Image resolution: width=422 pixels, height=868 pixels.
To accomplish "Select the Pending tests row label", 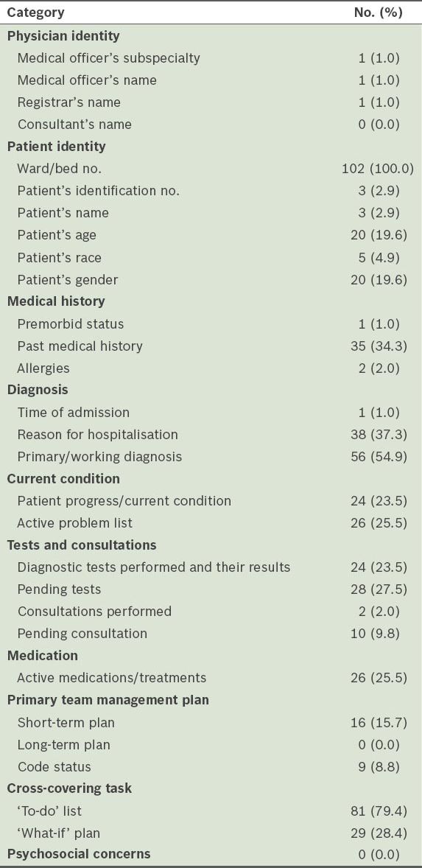I will [x=59, y=589].
